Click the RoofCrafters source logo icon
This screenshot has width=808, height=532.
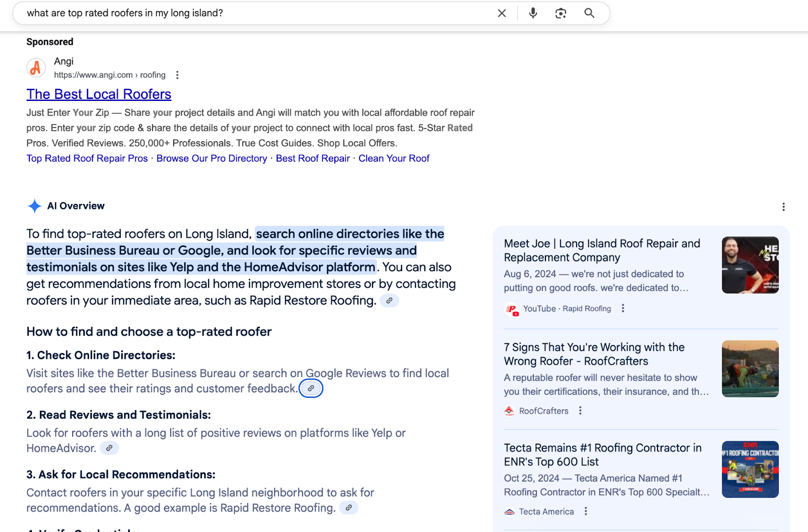(510, 411)
